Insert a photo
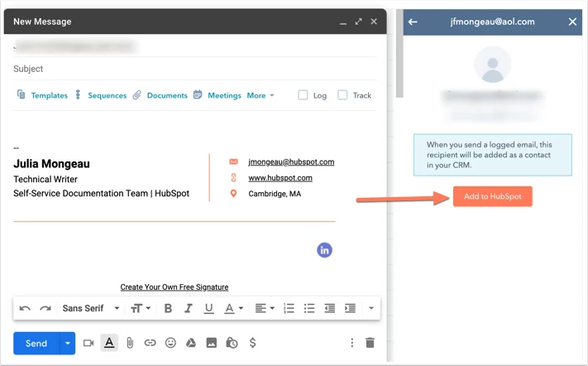The image size is (588, 366). point(212,343)
